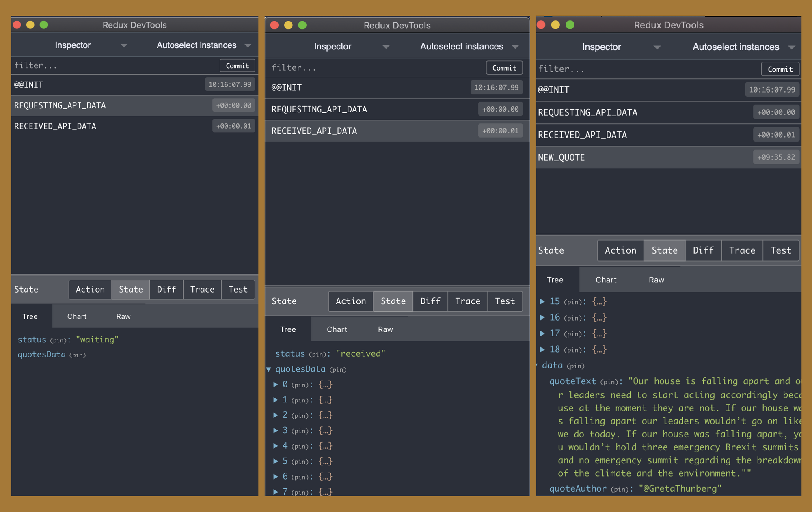This screenshot has width=812, height=512.
Task: Click the Test tab in right panel
Action: pyautogui.click(x=780, y=250)
